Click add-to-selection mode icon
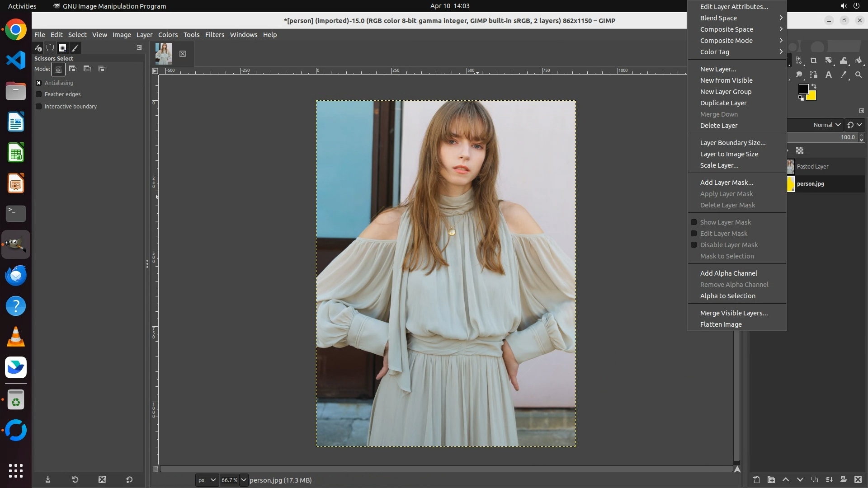 pyautogui.click(x=73, y=69)
